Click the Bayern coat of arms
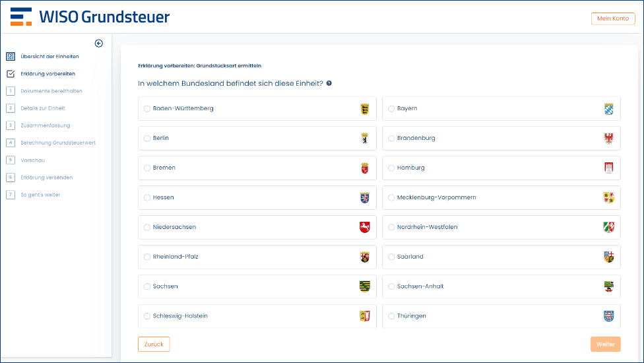The image size is (644, 363). [x=608, y=109]
